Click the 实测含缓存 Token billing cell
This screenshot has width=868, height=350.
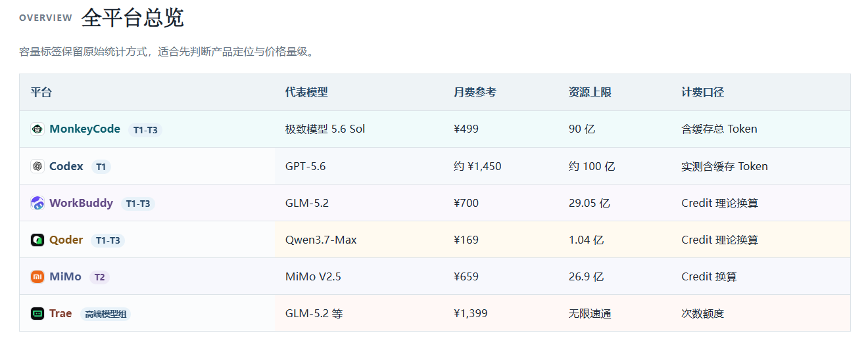point(725,166)
